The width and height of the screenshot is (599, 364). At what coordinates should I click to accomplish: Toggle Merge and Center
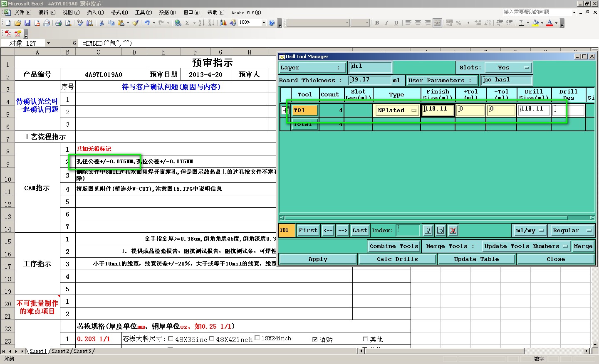tap(437, 23)
